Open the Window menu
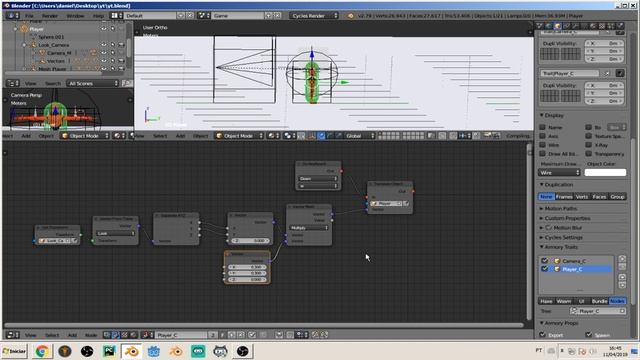 76,16
